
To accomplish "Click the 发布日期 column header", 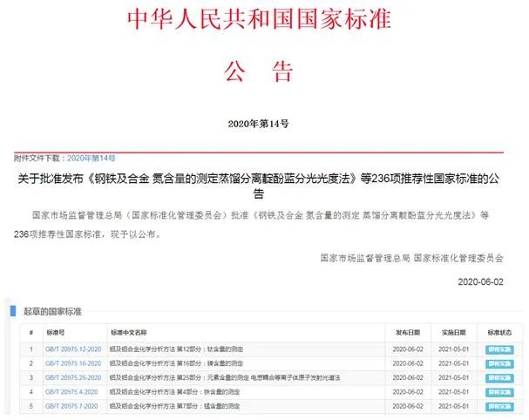I will click(x=408, y=333).
